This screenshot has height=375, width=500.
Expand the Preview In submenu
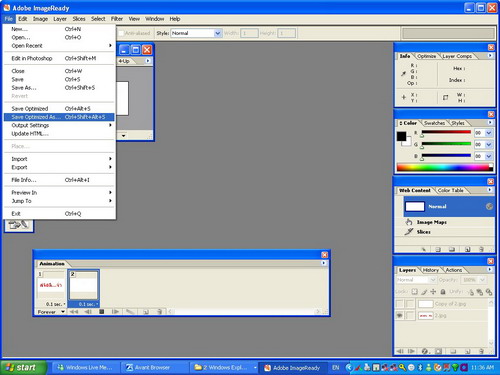coord(59,193)
